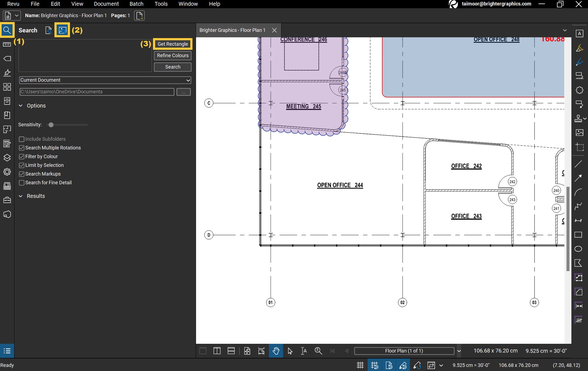Adjust the Sensitivity slider
Image resolution: width=588 pixels, height=371 pixels.
click(x=51, y=125)
